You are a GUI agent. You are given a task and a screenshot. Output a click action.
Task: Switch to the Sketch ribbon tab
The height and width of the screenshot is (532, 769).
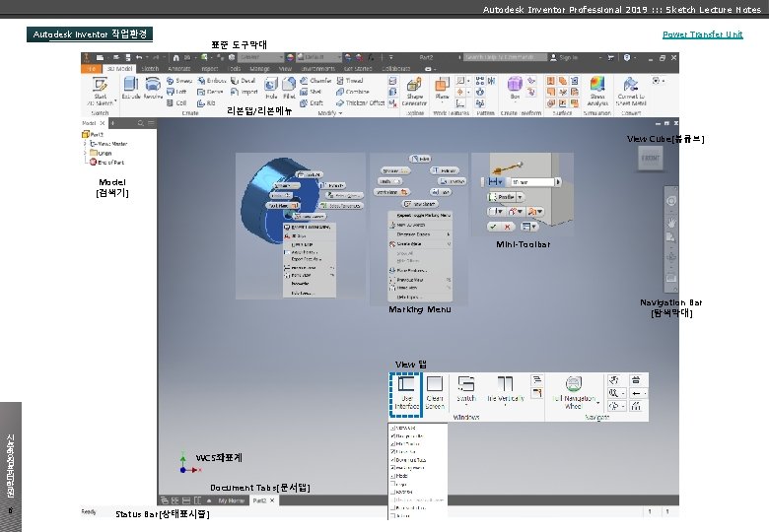point(150,69)
